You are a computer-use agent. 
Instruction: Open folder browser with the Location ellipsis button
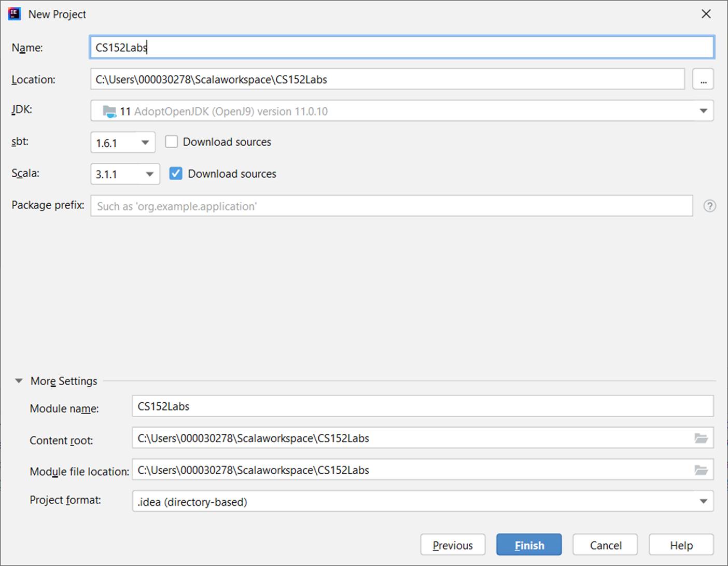(x=703, y=79)
